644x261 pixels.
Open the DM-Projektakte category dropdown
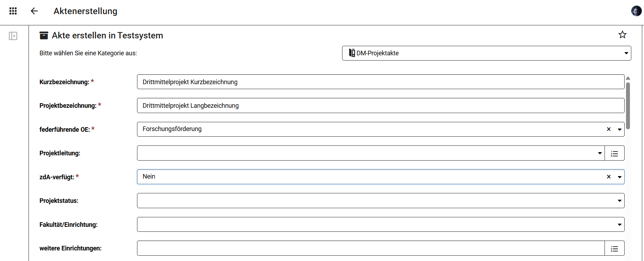486,53
